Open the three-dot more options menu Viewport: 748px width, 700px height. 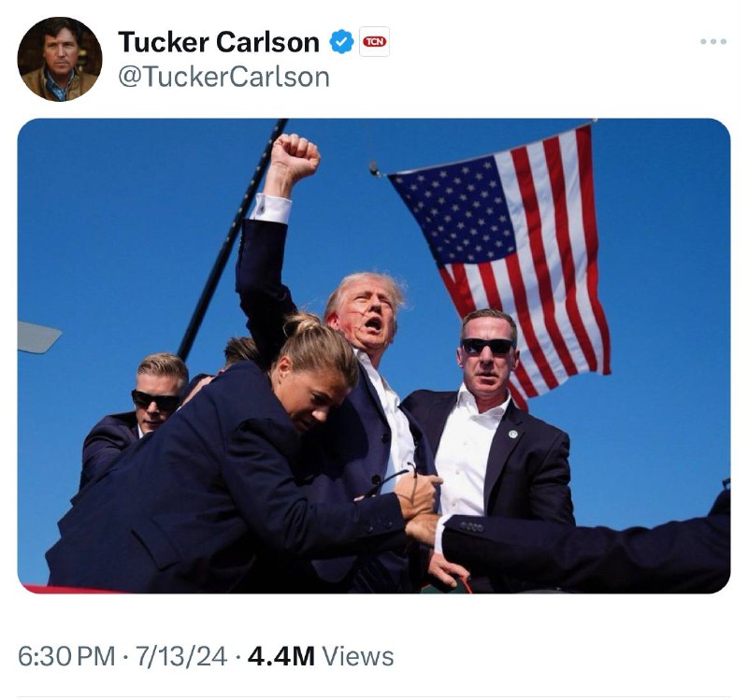click(713, 41)
